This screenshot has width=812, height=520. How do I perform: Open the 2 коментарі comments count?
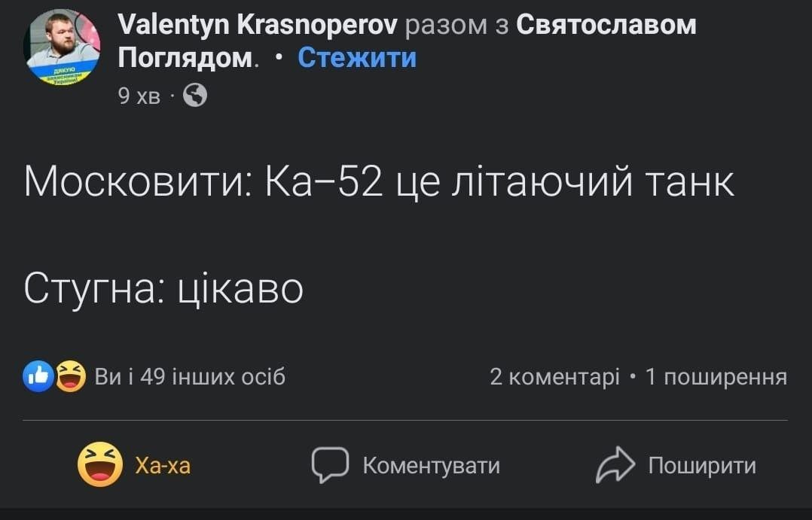pyautogui.click(x=554, y=376)
